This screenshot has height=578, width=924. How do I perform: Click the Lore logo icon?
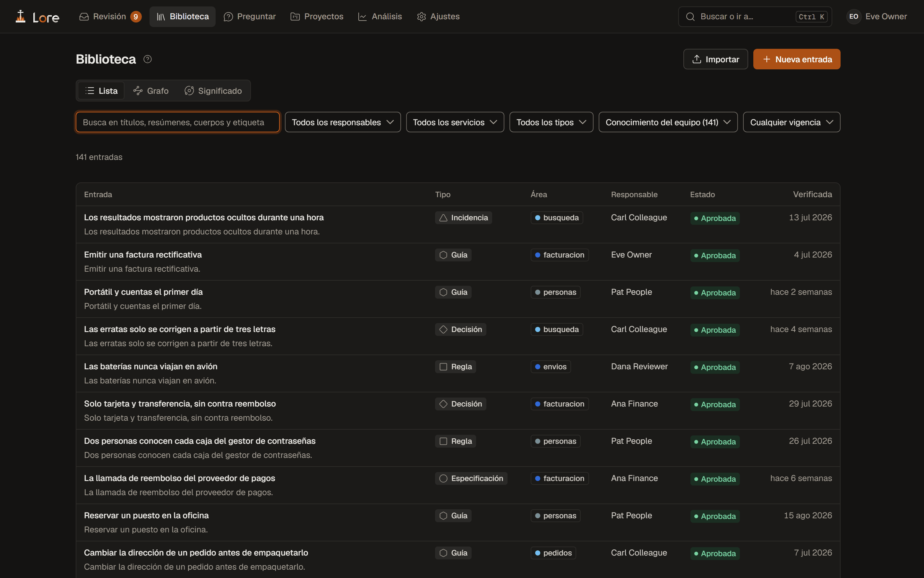[x=21, y=16]
